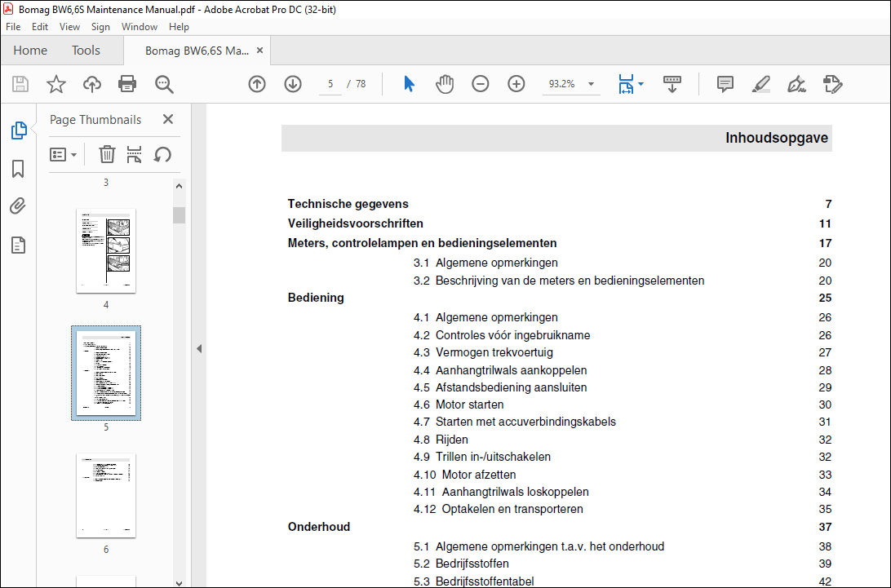Image resolution: width=891 pixels, height=588 pixels.
Task: Activate the Hand pan tool
Action: click(x=445, y=84)
